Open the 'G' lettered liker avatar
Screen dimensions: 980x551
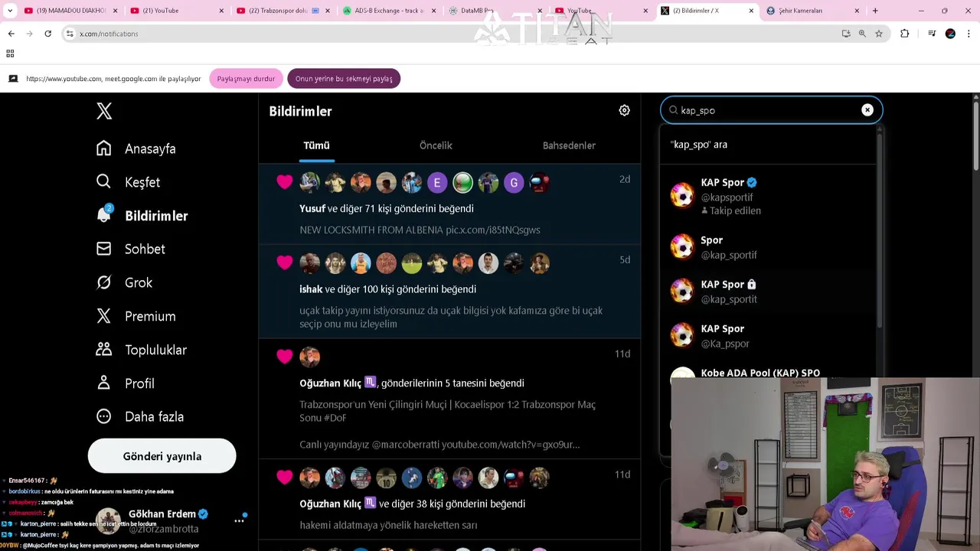pos(514,182)
